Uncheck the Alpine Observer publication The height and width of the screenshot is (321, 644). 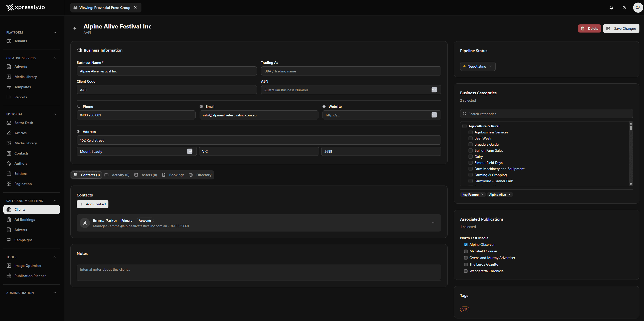[x=466, y=244]
